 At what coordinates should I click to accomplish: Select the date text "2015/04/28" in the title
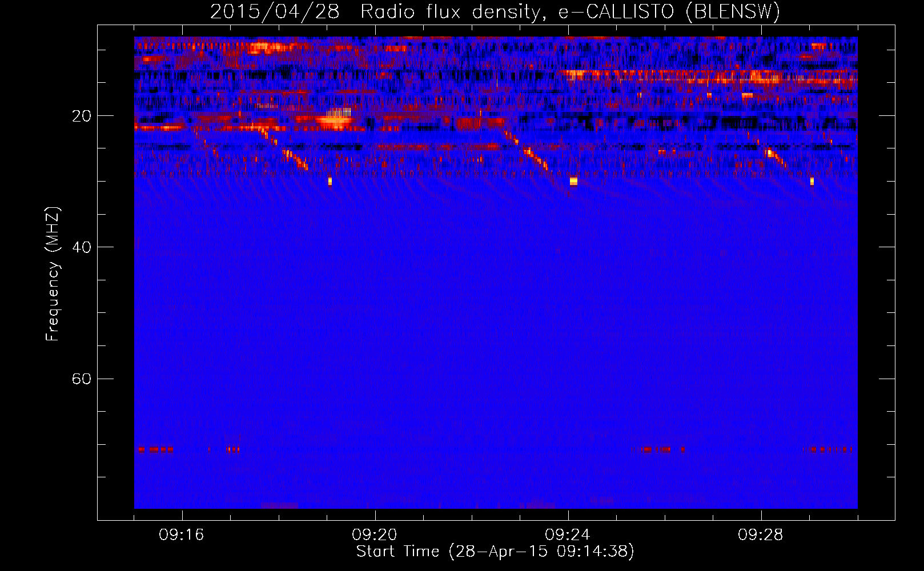[275, 11]
